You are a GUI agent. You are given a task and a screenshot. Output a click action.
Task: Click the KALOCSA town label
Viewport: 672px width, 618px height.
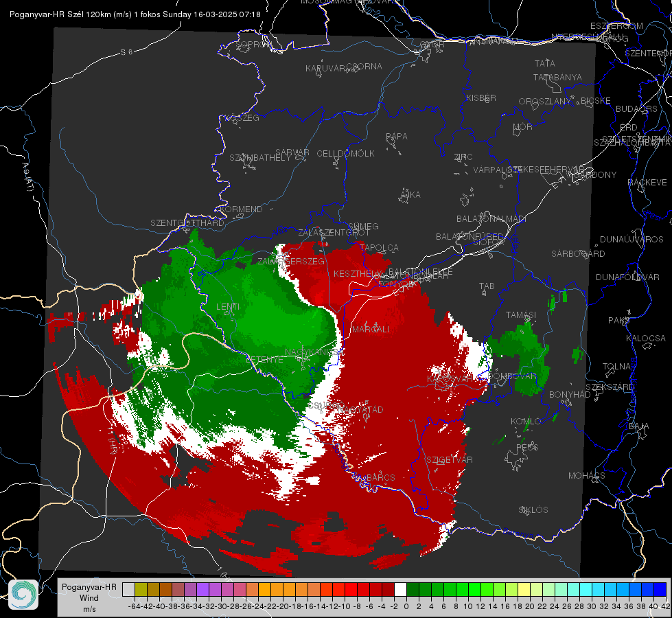click(646, 339)
